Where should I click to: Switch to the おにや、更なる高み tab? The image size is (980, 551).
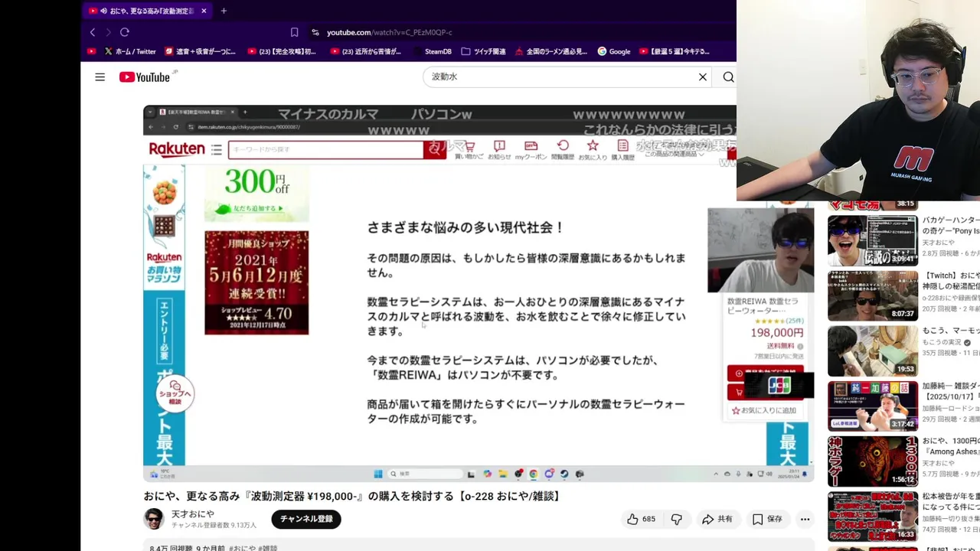tap(149, 11)
